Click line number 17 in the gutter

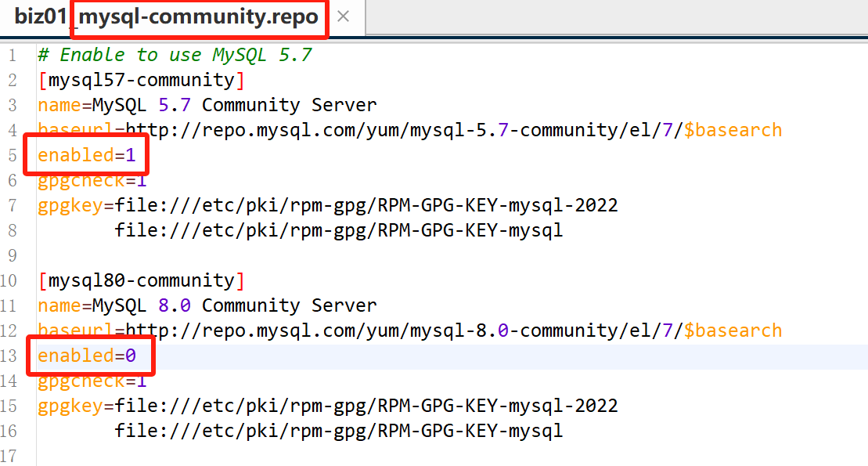pyautogui.click(x=9, y=456)
